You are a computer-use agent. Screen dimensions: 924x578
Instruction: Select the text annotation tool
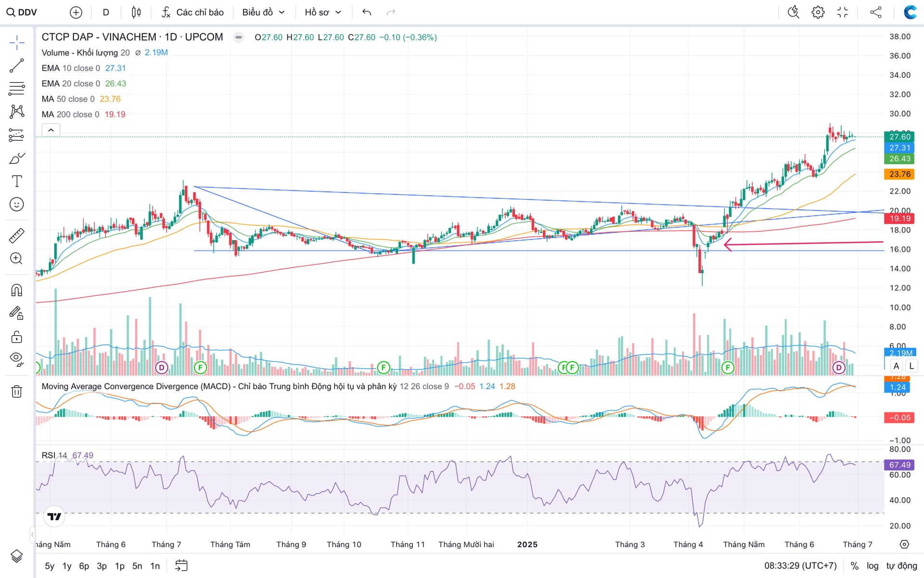pos(16,181)
